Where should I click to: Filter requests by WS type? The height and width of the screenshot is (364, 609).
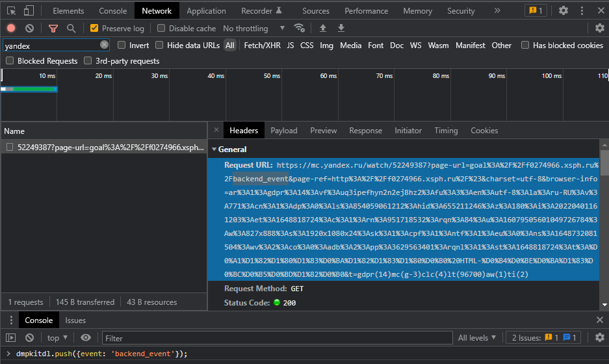pyautogui.click(x=415, y=45)
